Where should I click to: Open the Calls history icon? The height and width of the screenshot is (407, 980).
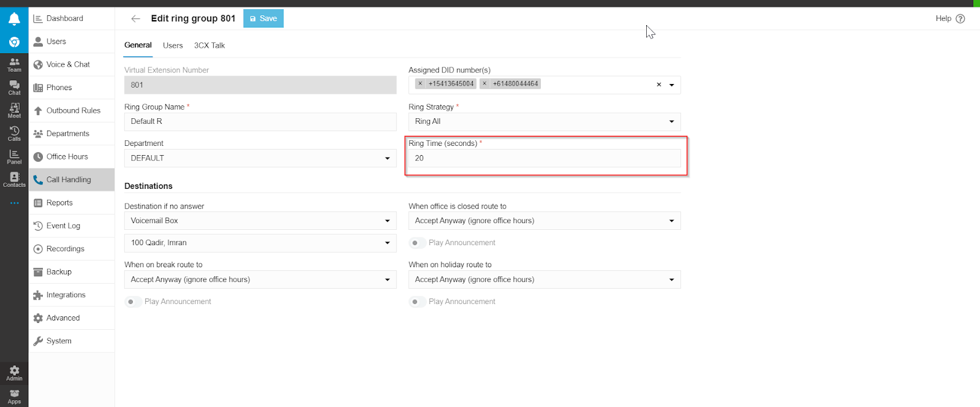coord(14,134)
